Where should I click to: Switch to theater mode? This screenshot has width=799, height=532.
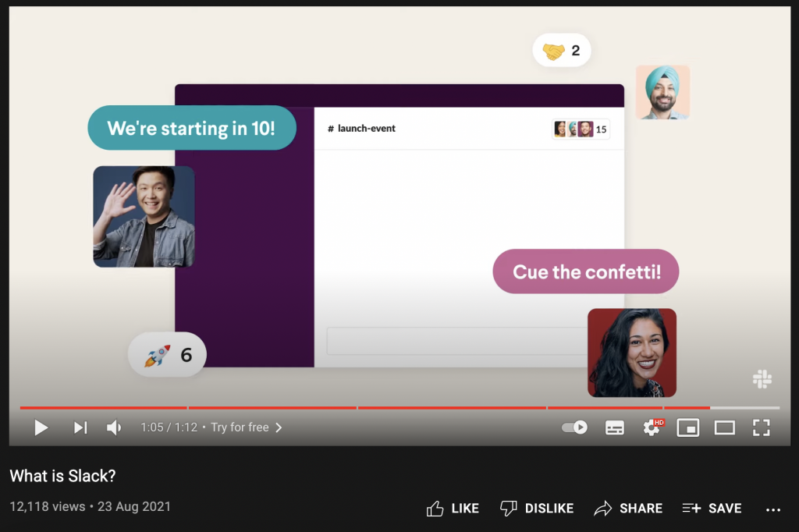click(x=725, y=427)
